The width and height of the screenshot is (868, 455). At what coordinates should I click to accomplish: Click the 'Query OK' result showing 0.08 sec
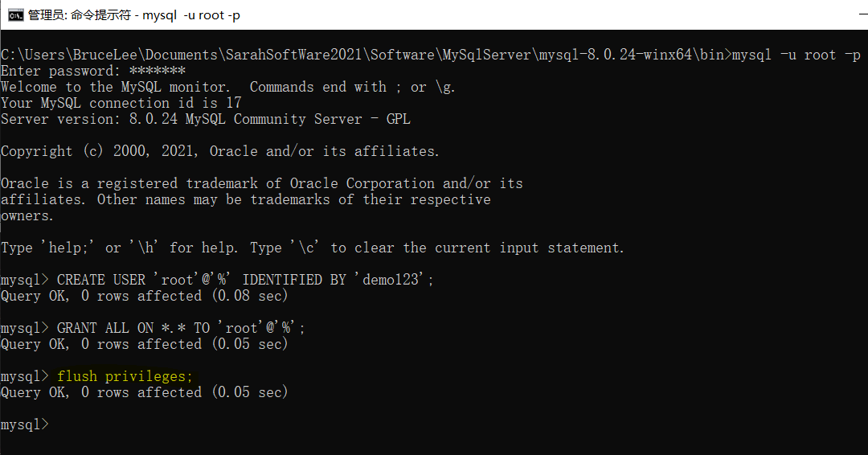click(145, 296)
